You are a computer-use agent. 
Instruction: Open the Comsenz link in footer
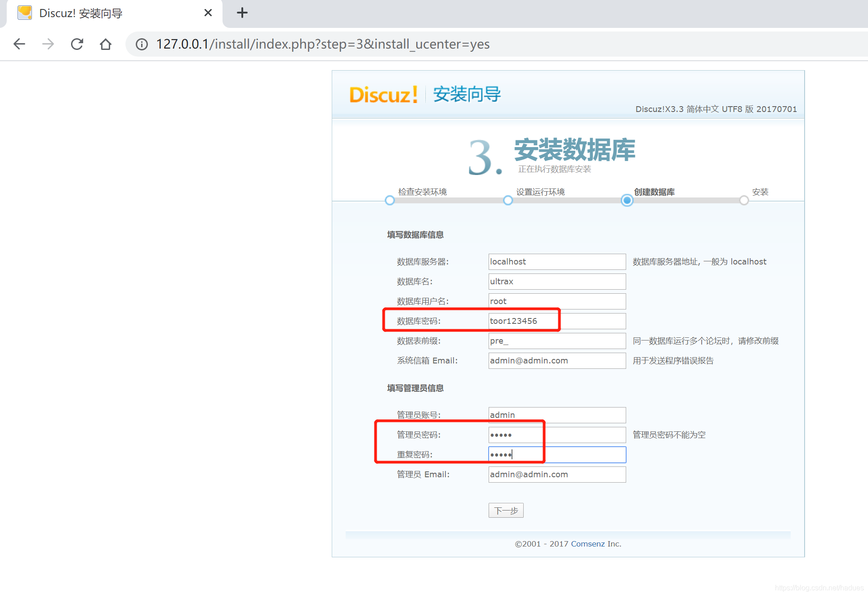pos(588,544)
